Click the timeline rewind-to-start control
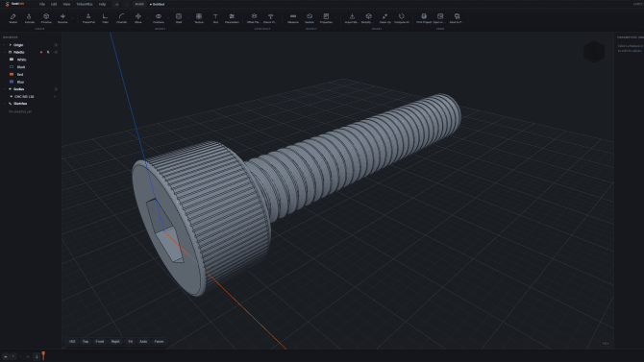This screenshot has width=644, height=362. (6, 356)
